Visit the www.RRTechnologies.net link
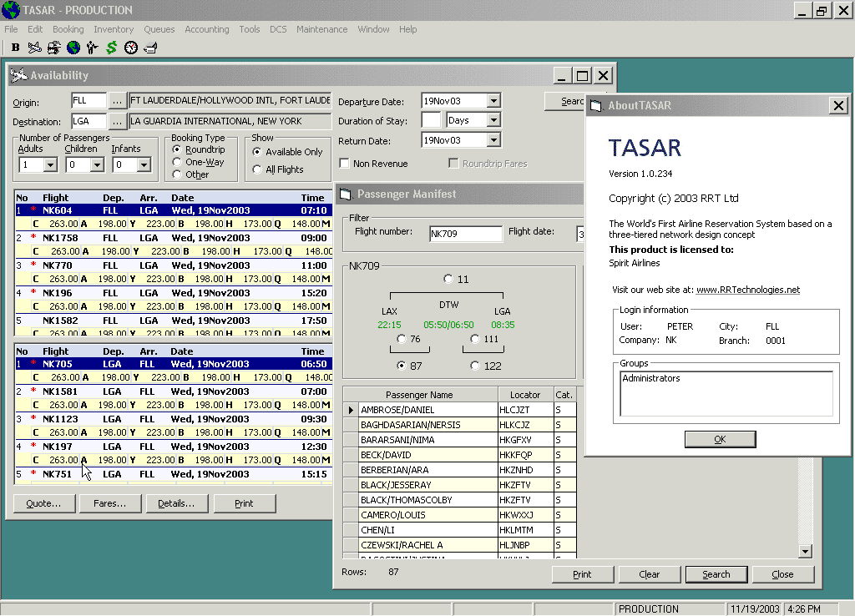 pyautogui.click(x=747, y=290)
